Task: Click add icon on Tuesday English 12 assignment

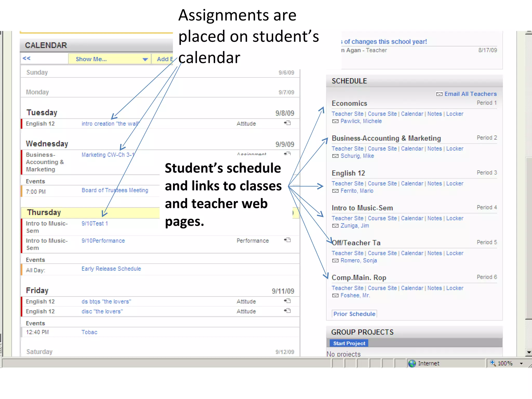Action: click(287, 123)
